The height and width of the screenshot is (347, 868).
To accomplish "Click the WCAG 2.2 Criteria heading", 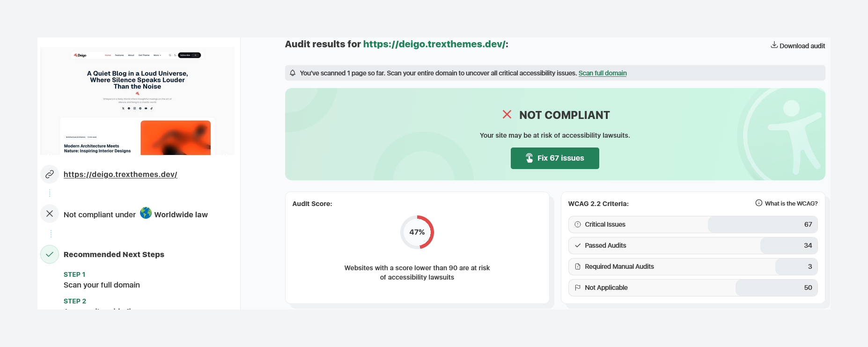I will pos(598,204).
